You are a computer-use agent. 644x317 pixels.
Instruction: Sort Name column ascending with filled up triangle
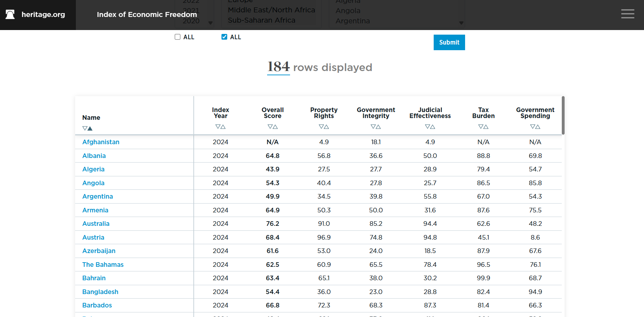(90, 128)
